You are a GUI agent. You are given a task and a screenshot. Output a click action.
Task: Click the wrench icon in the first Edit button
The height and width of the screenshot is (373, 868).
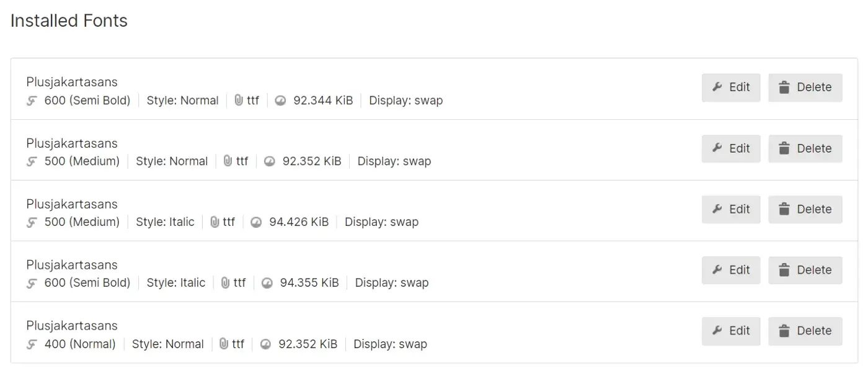coord(717,88)
